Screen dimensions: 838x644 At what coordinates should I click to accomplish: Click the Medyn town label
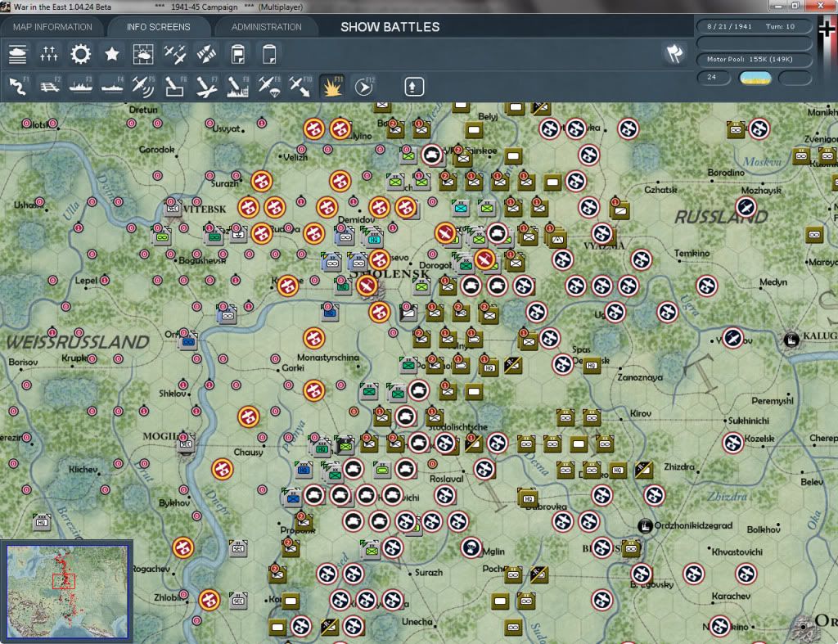pos(773,282)
